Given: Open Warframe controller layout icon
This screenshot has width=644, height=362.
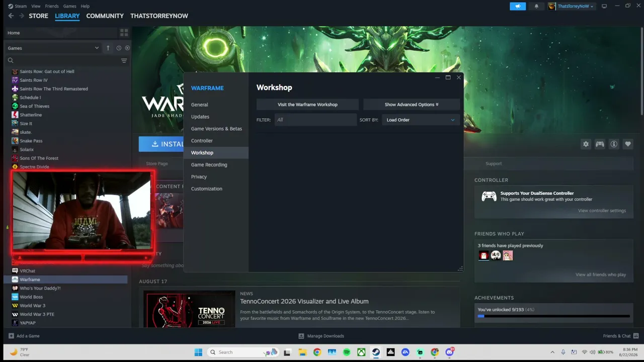Looking at the screenshot, I should point(600,144).
